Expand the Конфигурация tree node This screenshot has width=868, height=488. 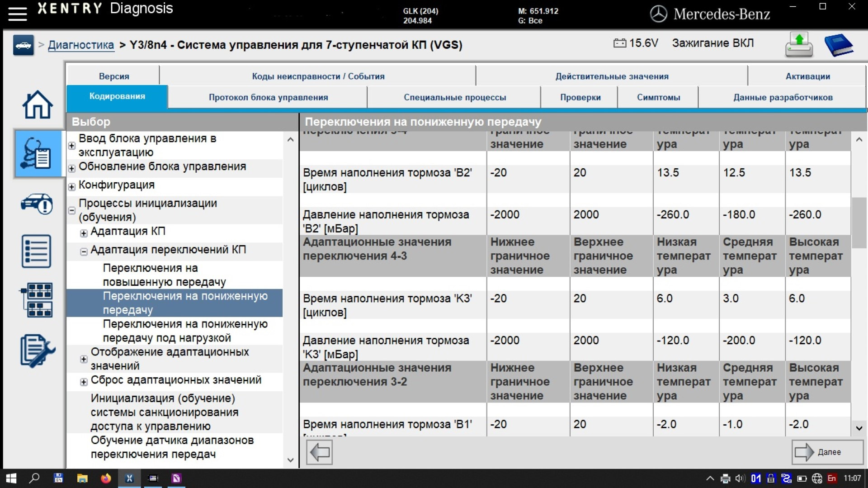coord(71,187)
